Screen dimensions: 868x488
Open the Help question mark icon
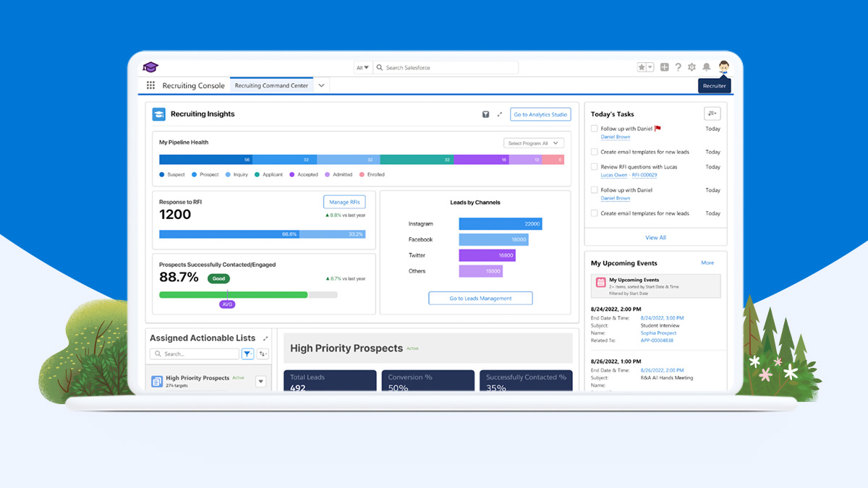(678, 67)
